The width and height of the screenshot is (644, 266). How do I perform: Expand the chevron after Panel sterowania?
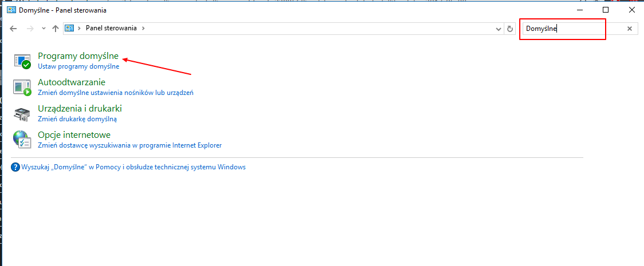(x=143, y=29)
